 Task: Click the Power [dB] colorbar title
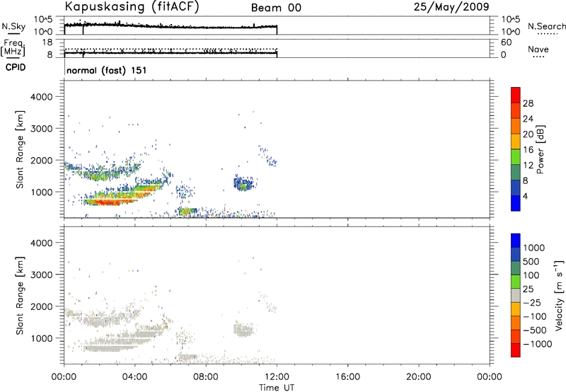point(540,149)
